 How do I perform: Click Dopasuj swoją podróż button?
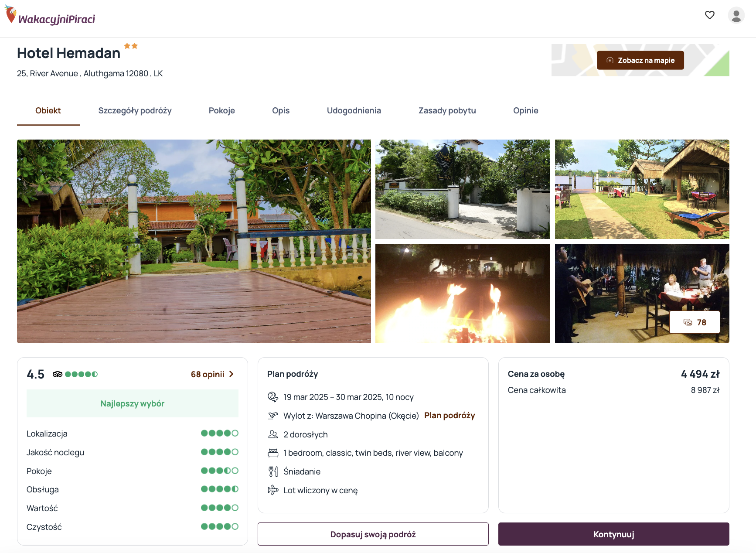[x=373, y=534]
